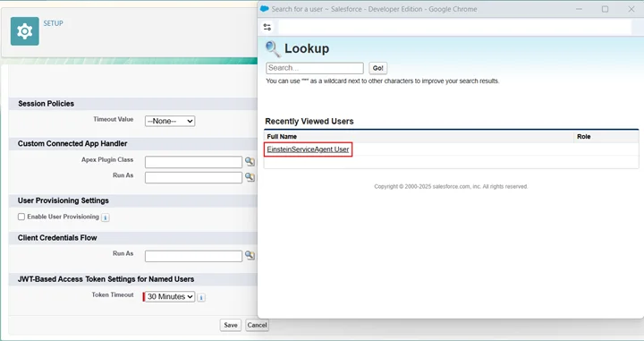Open lookup for Apex Plugin Class
This screenshot has height=341, width=644.
(x=250, y=161)
